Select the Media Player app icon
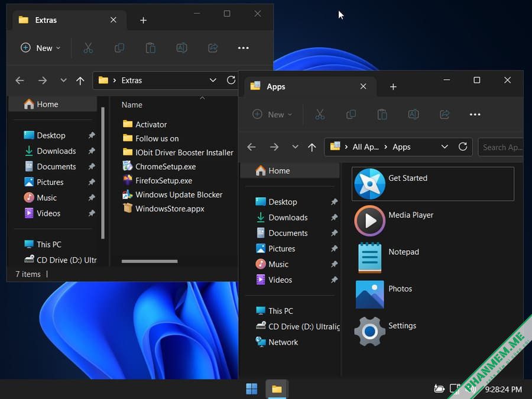Screen dimensions: 532x399 click(x=369, y=221)
